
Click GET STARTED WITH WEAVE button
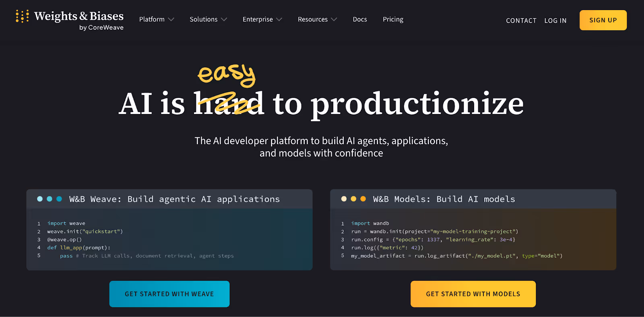[169, 294]
